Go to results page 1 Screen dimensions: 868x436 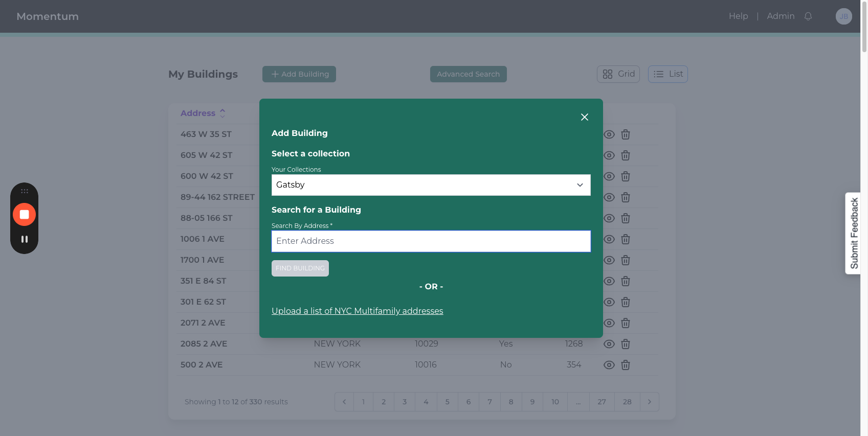click(363, 402)
